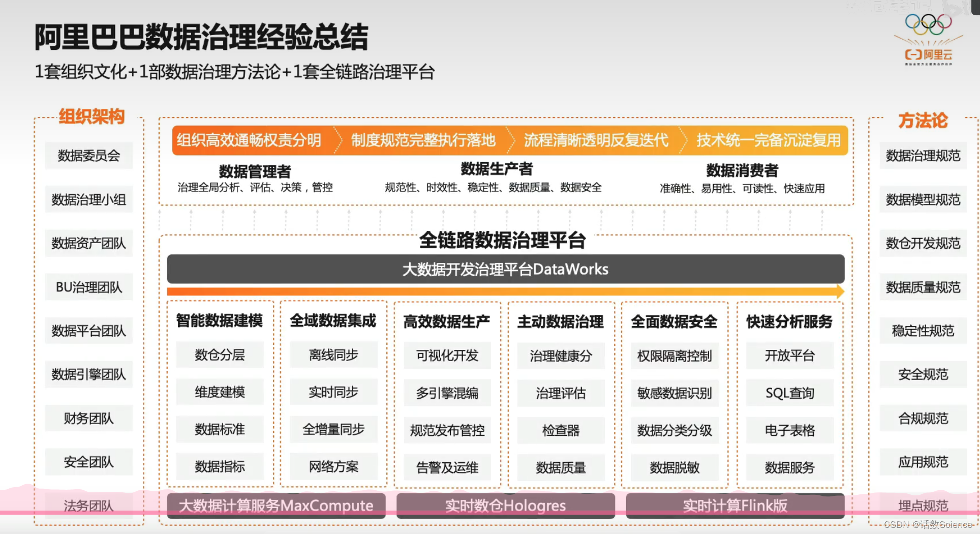Viewport: 980px width, 534px height.
Task: Click 数据脱敏 item
Action: (x=675, y=467)
